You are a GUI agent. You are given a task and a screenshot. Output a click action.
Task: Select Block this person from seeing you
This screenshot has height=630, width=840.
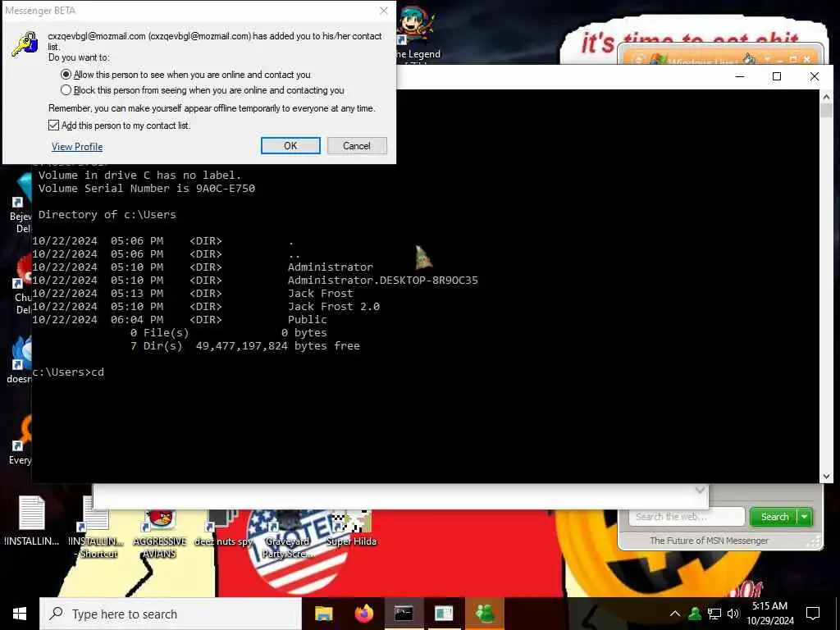point(202,90)
